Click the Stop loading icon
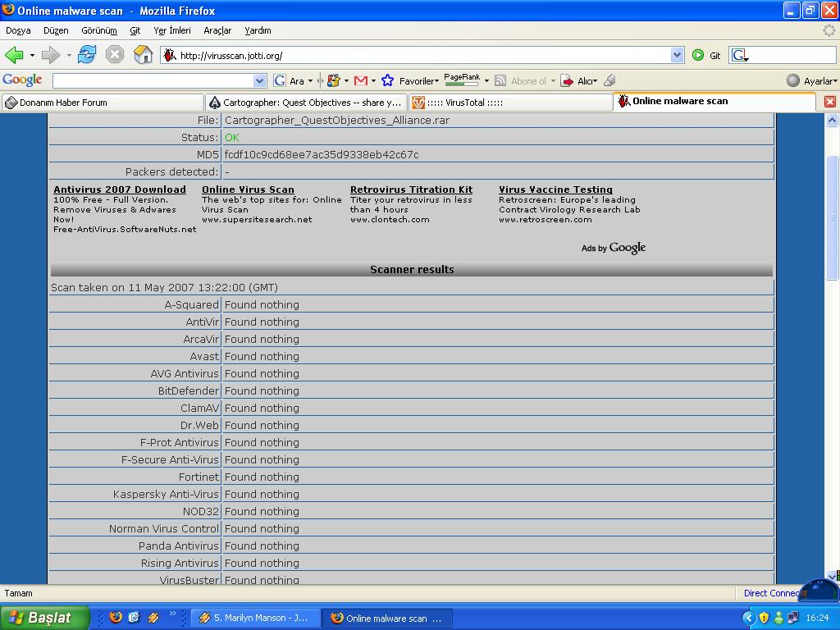Image resolution: width=840 pixels, height=630 pixels. pos(115,55)
